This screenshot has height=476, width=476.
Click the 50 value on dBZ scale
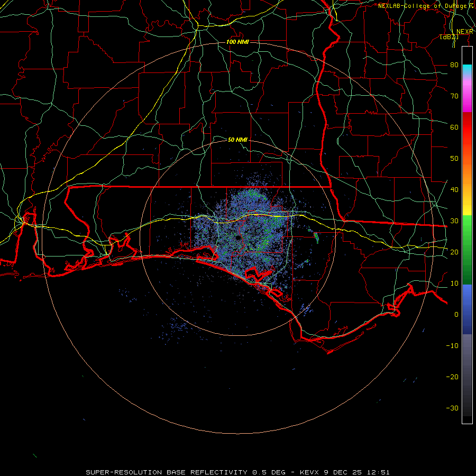coord(454,159)
